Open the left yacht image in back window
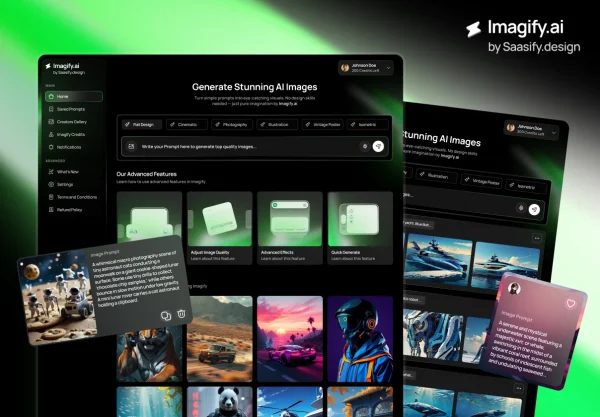The width and height of the screenshot is (600, 417). point(438,260)
